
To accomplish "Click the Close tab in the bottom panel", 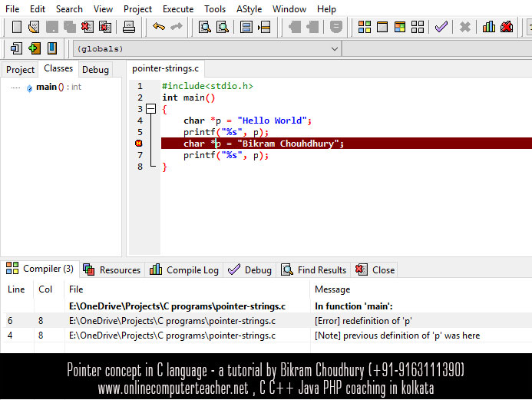I will point(375,270).
